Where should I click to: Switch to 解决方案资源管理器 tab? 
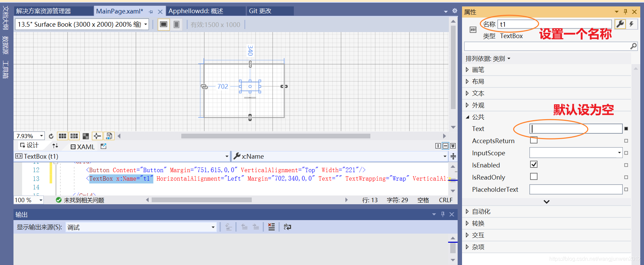pos(54,11)
